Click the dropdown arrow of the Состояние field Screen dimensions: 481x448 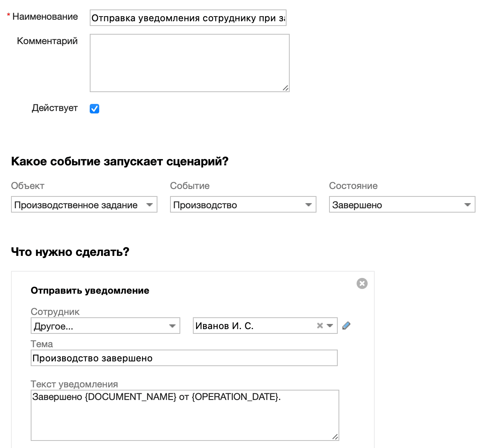point(467,205)
